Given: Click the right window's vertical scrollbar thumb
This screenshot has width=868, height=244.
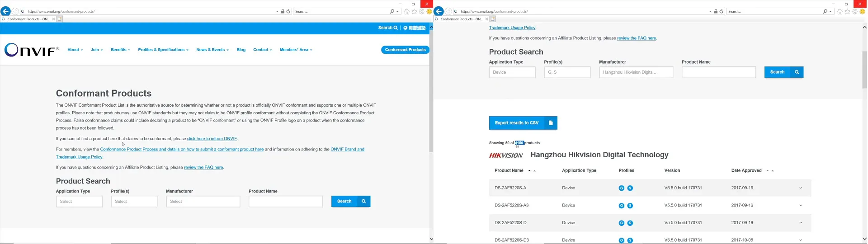Looking at the screenshot, I should [864, 69].
